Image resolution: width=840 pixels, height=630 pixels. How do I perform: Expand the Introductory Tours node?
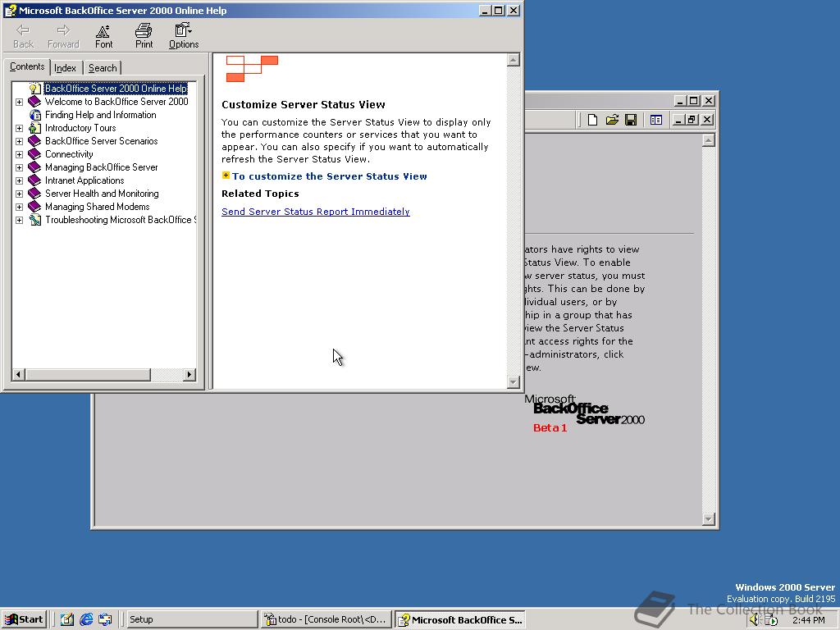[20, 128]
